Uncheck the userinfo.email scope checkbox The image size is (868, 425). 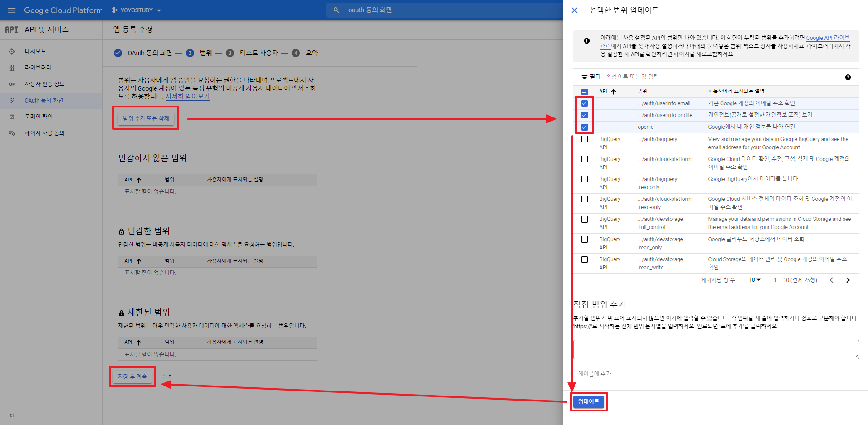[x=585, y=103]
